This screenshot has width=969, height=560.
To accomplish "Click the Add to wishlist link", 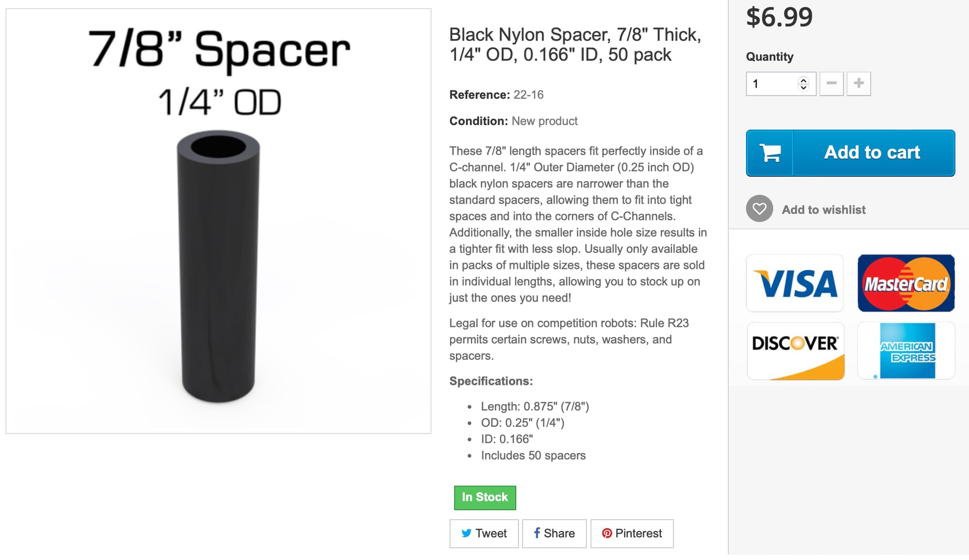I will click(823, 210).
